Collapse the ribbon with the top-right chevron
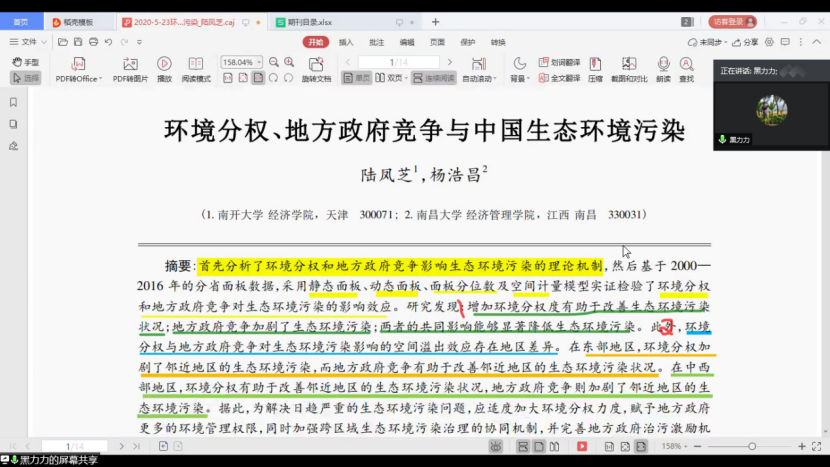830x467 pixels. pos(817,42)
